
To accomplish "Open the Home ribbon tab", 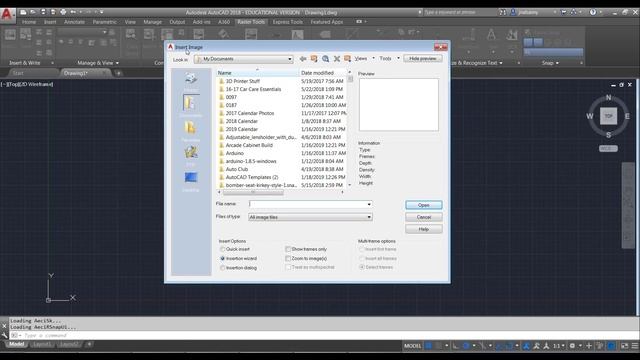I will (29, 22).
